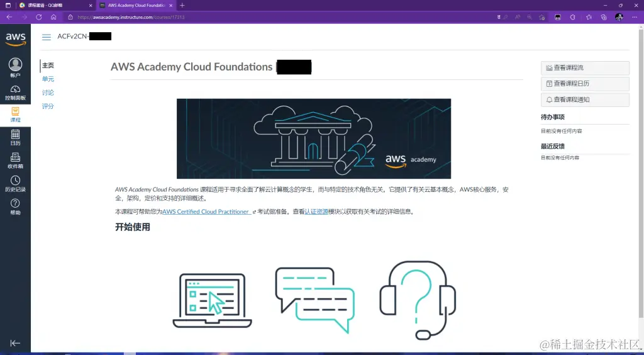Go to the browser home page
This screenshot has width=644, height=355.
[x=53, y=17]
